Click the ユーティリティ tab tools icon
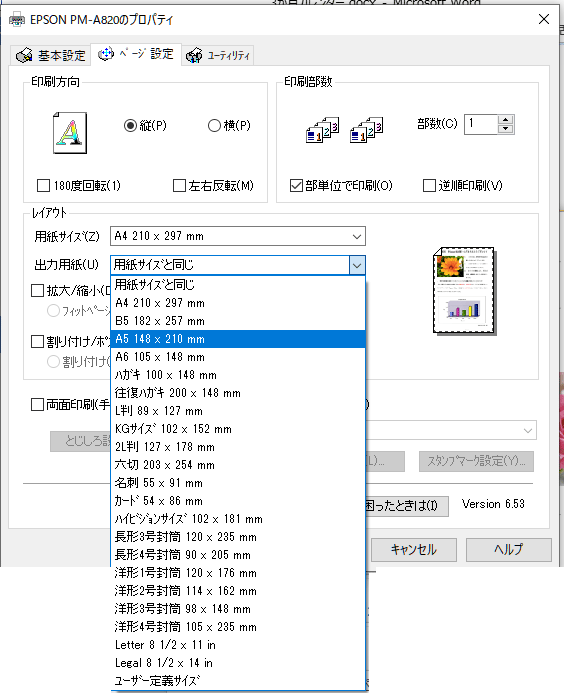564x693 pixels. pyautogui.click(x=194, y=56)
